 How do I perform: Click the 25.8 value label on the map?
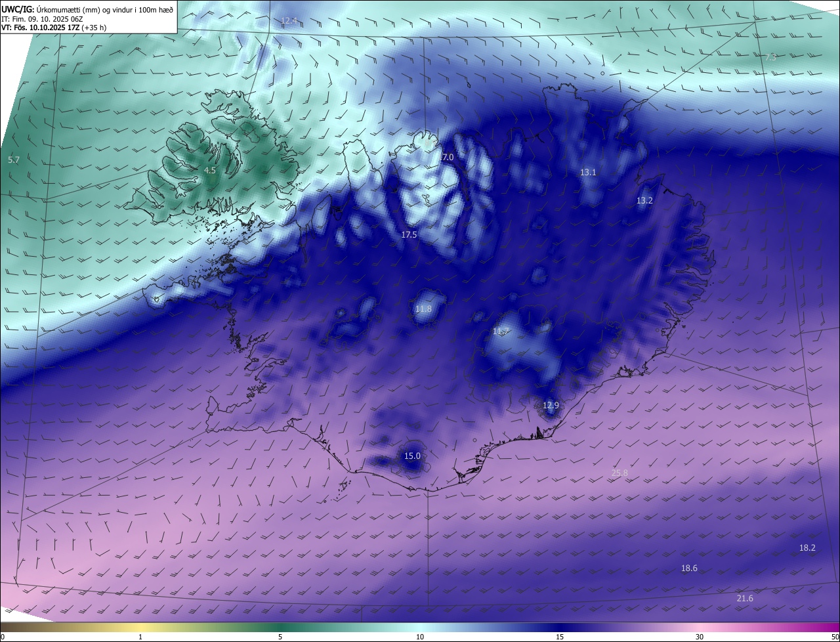619,473
